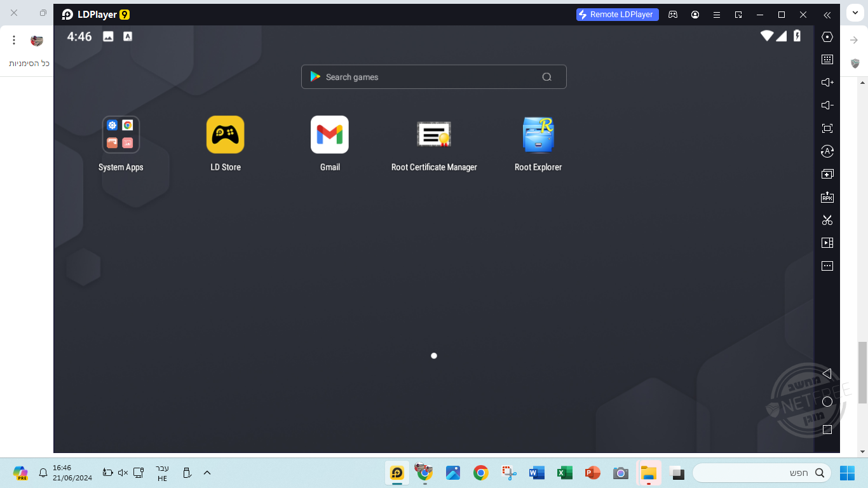Click the Windows taskbar search box חפש
The width and height of the screenshot is (868, 488).
(762, 473)
